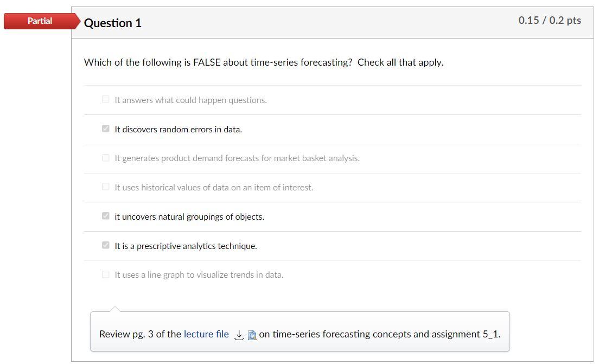Uncheck 'It is a prescriptive analytics technique'
The image size is (599, 364).
click(x=105, y=245)
